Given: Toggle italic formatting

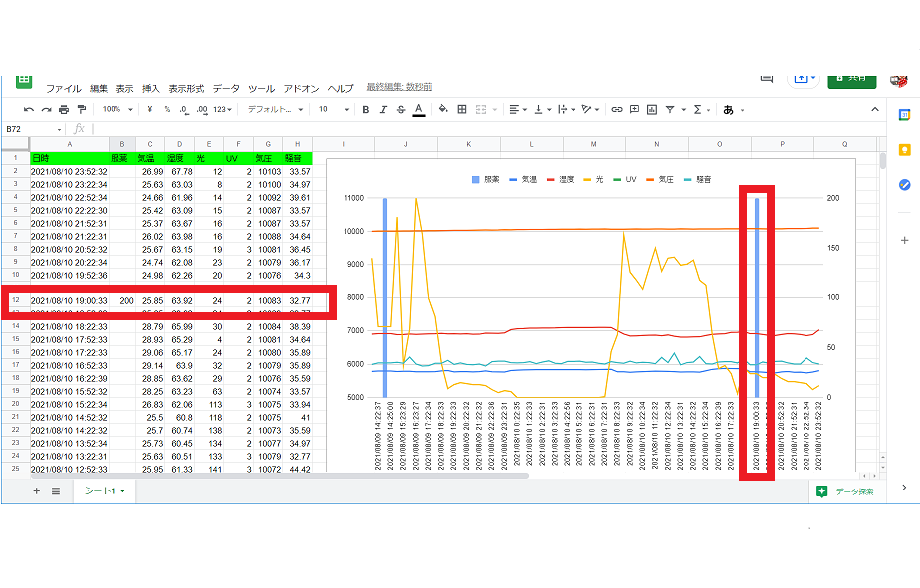Looking at the screenshot, I should point(383,109).
